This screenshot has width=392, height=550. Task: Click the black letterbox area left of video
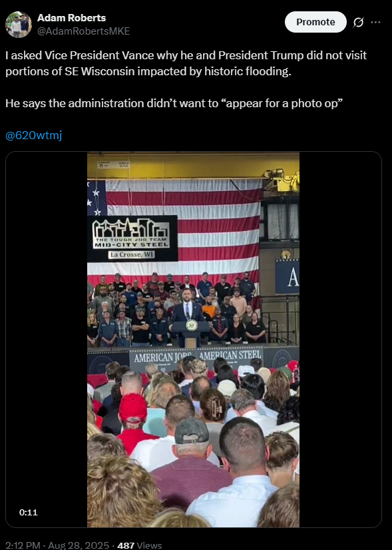47,339
